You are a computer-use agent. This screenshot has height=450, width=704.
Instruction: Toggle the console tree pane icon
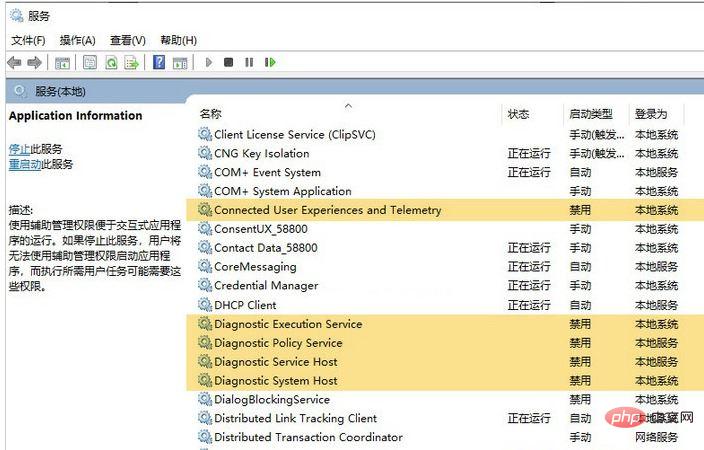pyautogui.click(x=62, y=63)
